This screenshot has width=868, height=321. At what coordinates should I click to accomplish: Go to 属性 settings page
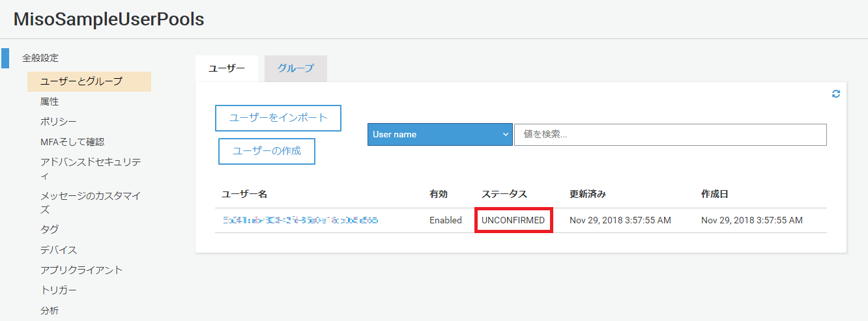[x=50, y=102]
